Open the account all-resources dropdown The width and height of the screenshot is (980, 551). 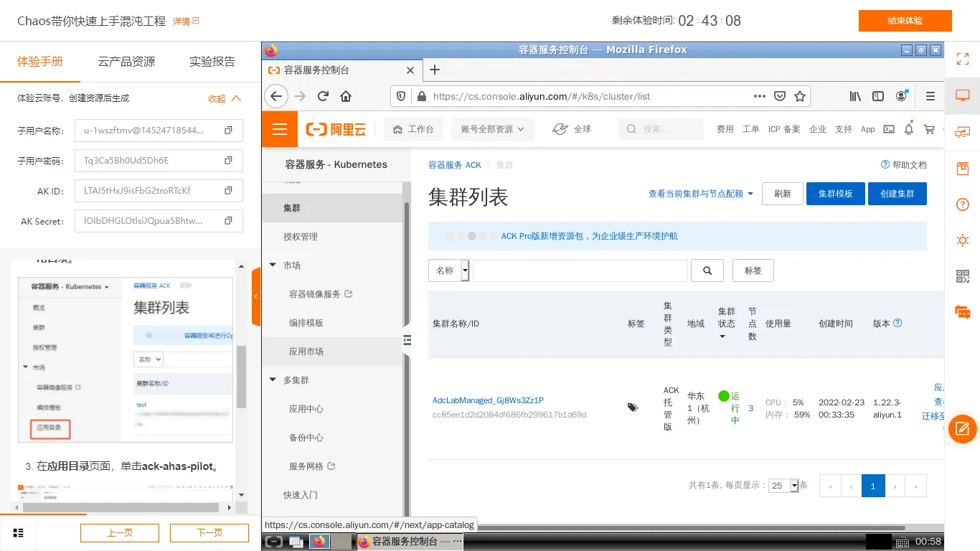point(493,129)
